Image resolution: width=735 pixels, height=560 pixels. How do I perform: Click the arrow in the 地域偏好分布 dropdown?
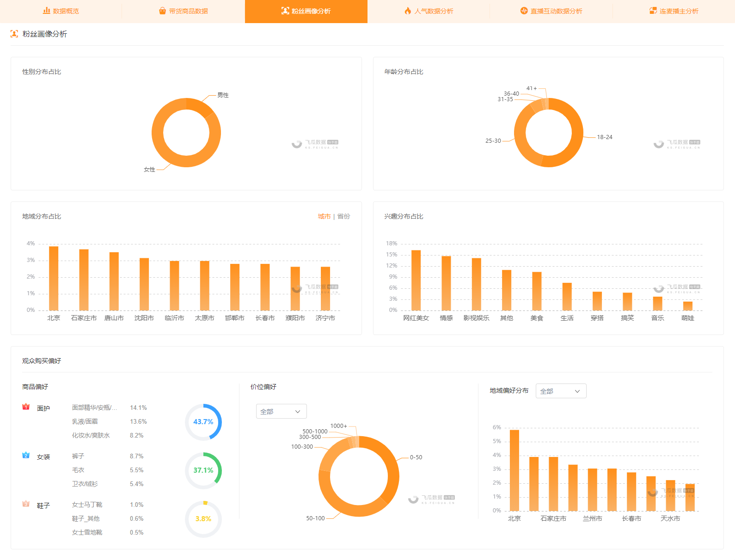click(577, 391)
